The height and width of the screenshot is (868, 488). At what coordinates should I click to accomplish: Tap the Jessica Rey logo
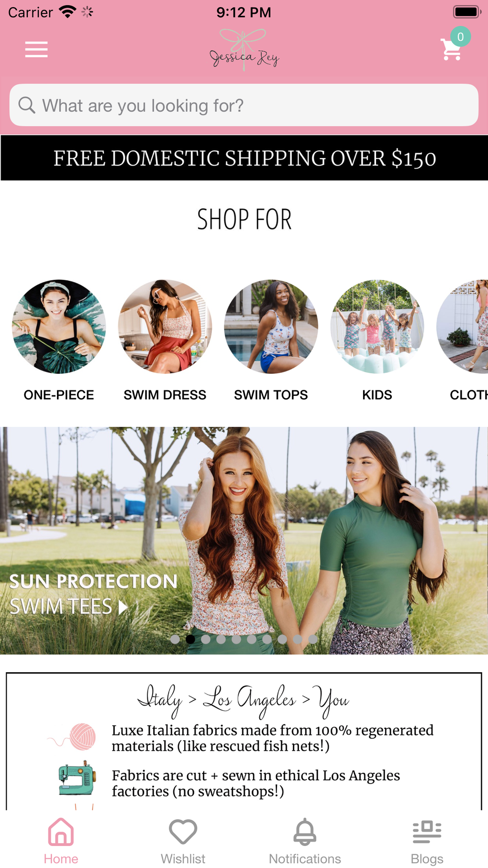pyautogui.click(x=244, y=50)
